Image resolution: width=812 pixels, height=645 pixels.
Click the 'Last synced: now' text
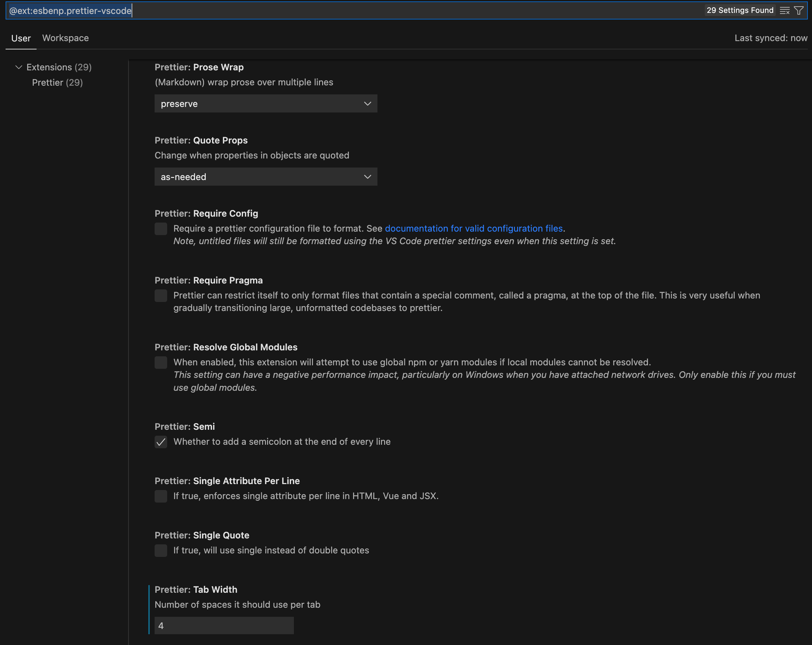pos(771,38)
